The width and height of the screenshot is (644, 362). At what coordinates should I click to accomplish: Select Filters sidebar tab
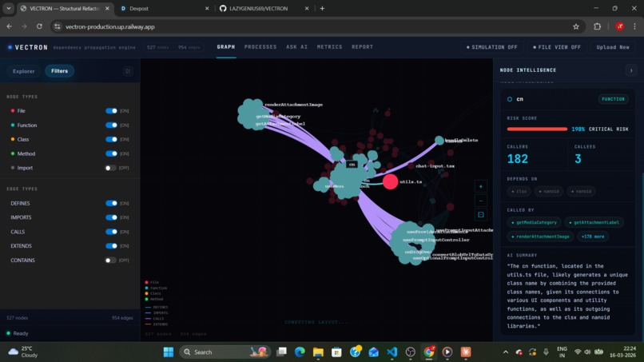click(60, 71)
